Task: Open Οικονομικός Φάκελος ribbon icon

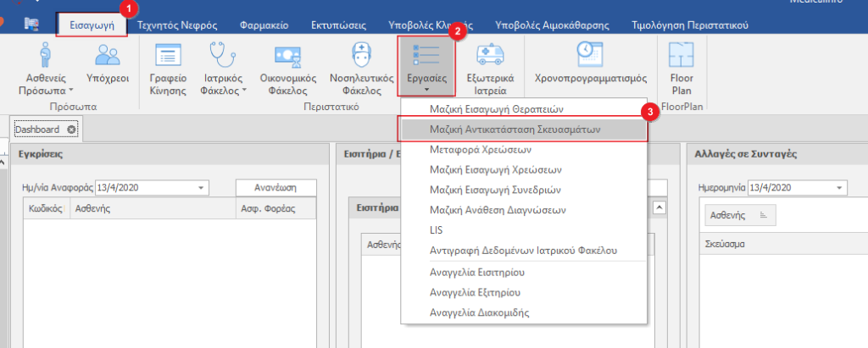Action: coord(288,69)
